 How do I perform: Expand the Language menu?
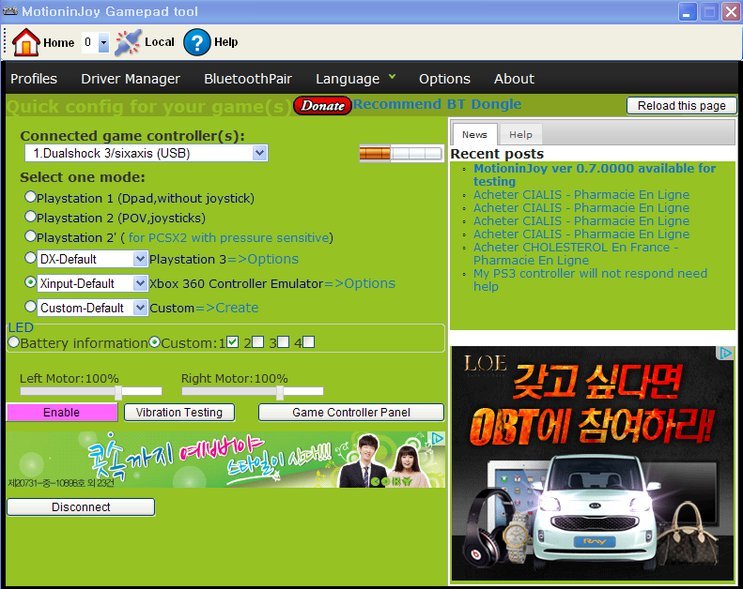pyautogui.click(x=355, y=79)
